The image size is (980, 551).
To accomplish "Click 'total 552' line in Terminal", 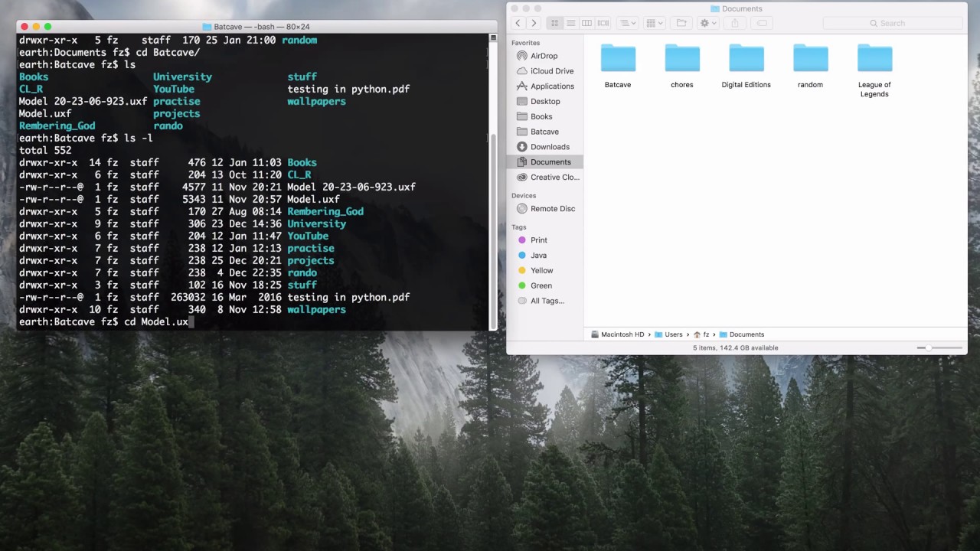I will (x=45, y=150).
